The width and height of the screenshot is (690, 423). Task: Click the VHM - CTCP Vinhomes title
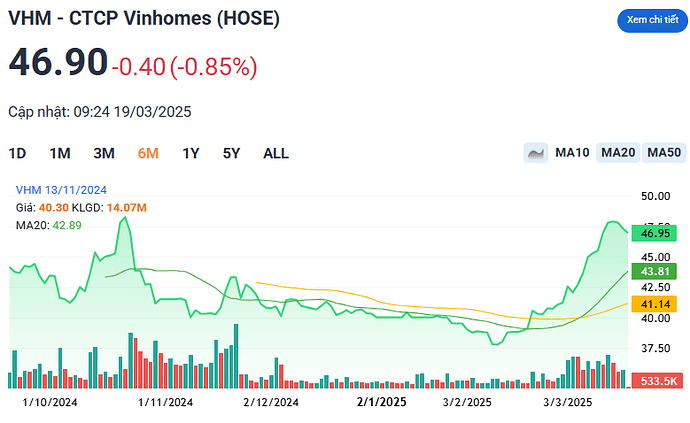(x=144, y=20)
